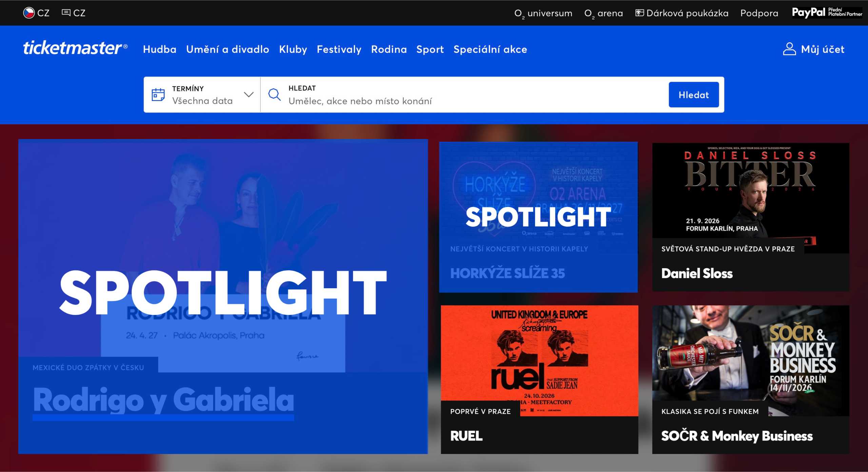Click the SVĚTOVÁ STAND-UP HVĚZDA V PRAZE label

pyautogui.click(x=728, y=249)
